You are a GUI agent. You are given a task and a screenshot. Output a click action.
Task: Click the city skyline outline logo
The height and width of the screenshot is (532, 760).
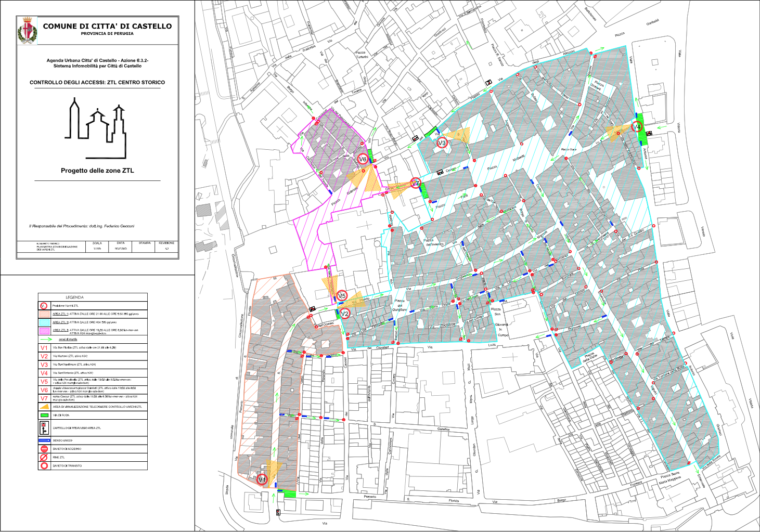coord(95,128)
